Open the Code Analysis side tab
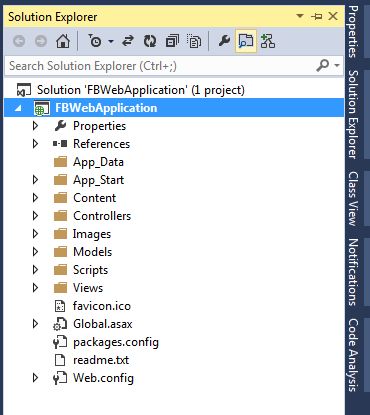370x415 pixels. (x=353, y=355)
